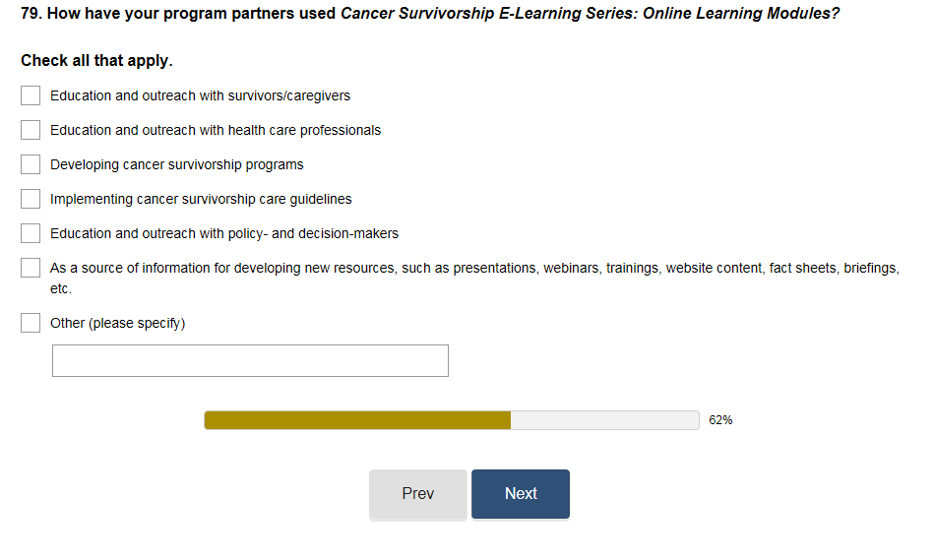The width and height of the screenshot is (934, 560).
Task: Click the Implementing cancer survivorship care guidelines text
Action: 201,199
